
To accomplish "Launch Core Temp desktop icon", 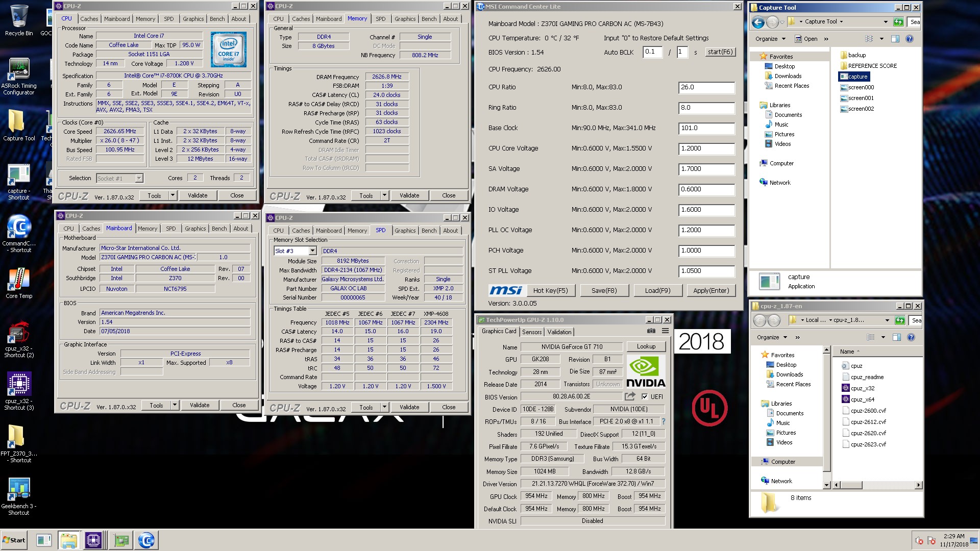I will click(19, 283).
